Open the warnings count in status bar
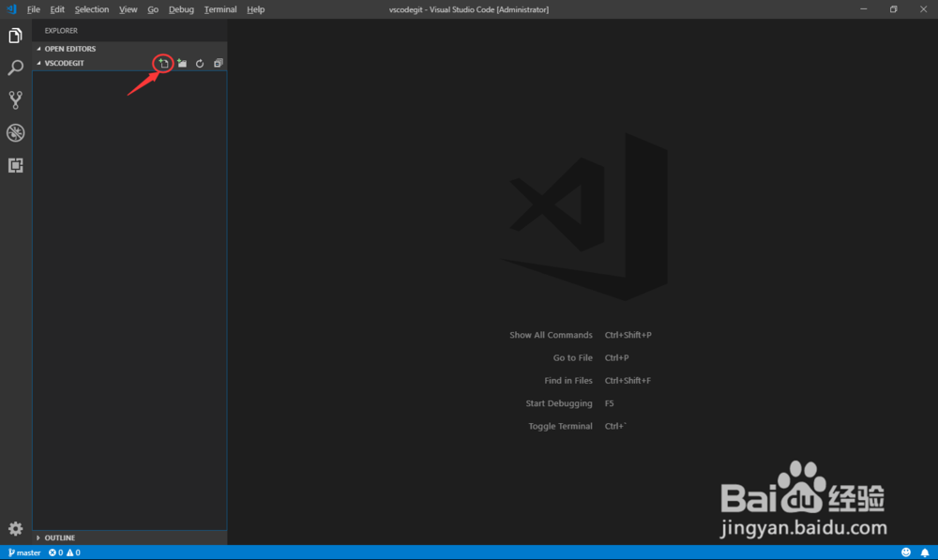Screen dimensions: 938x560 [73, 552]
